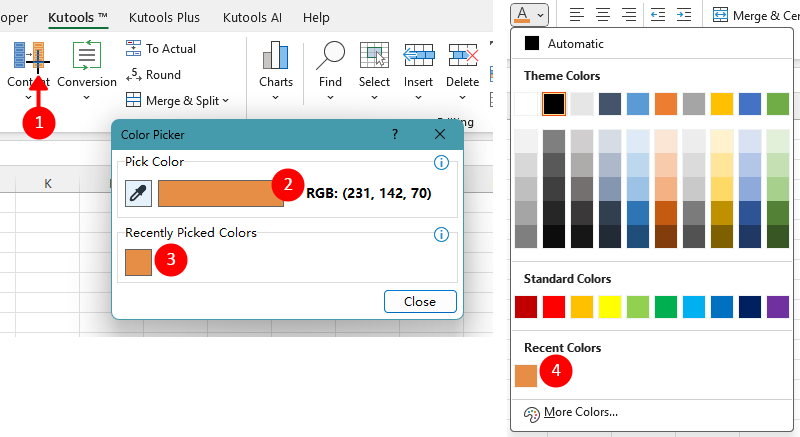The image size is (800, 437).
Task: Select orange swatch under Recent Colors
Action: (x=526, y=376)
